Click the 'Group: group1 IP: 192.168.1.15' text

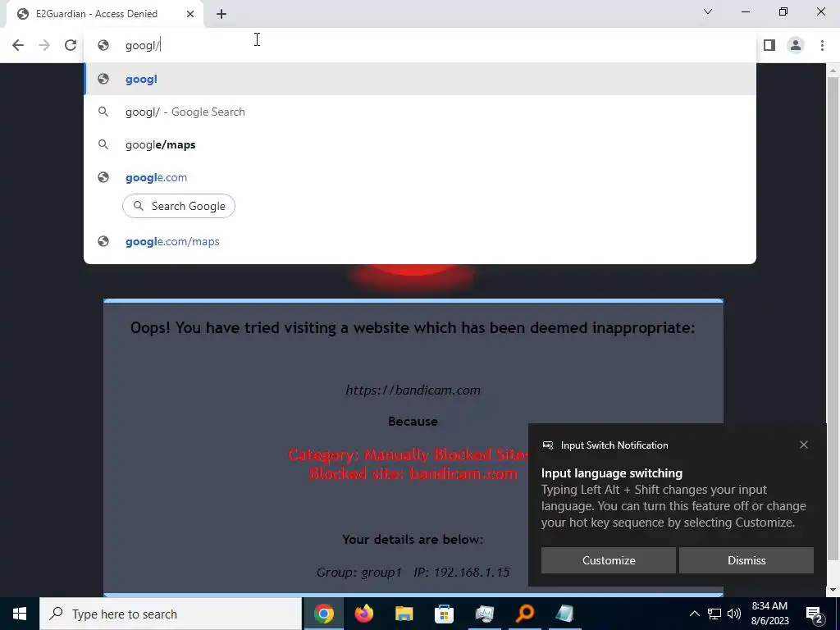click(413, 573)
